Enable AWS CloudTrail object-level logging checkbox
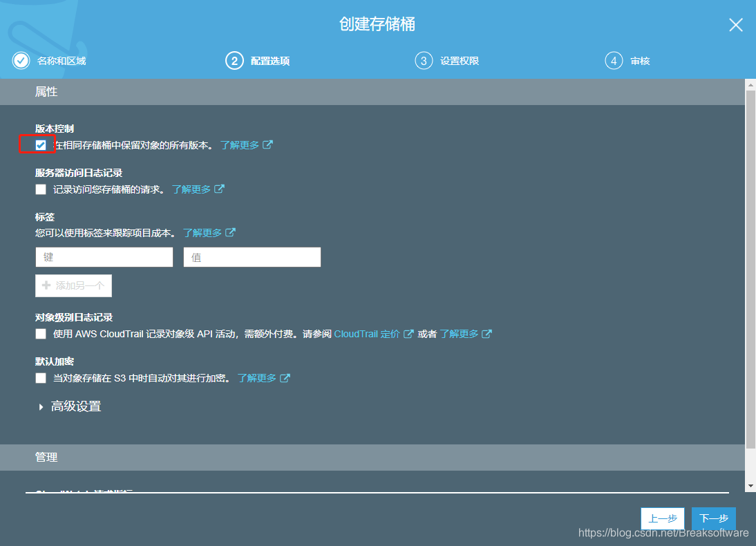Viewport: 756px width, 546px height. 41,334
